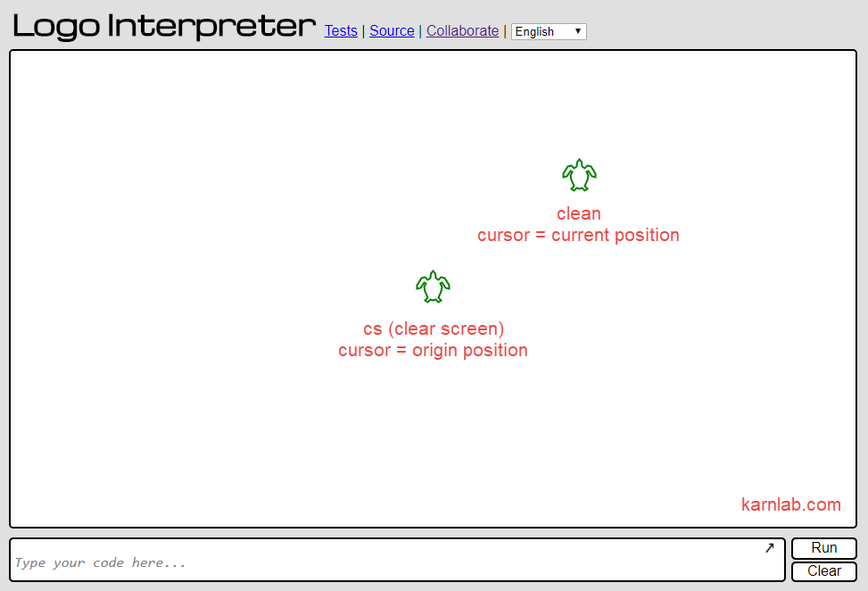Image resolution: width=868 pixels, height=591 pixels.
Task: Click the Clear button
Action: 823,571
